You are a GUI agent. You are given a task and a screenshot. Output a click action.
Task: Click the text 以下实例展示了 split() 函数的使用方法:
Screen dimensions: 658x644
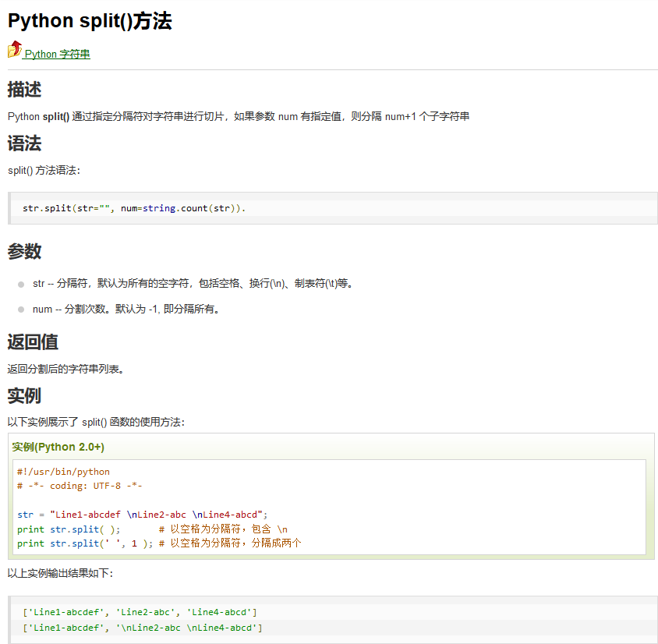coord(96,422)
